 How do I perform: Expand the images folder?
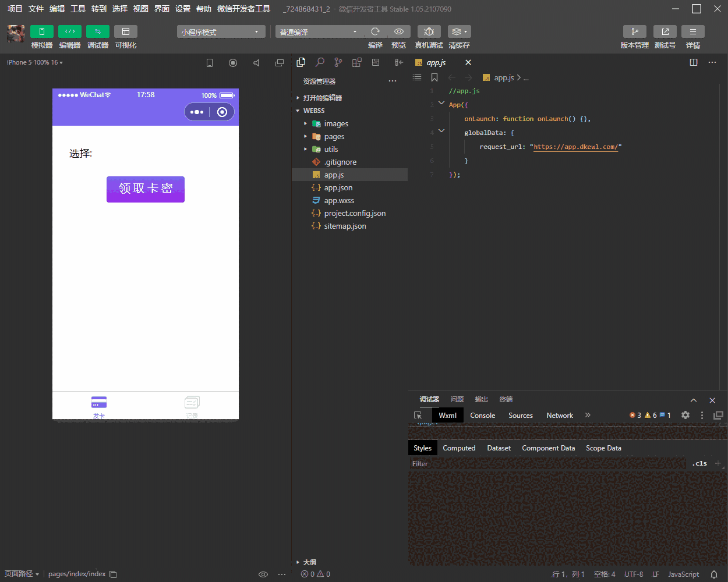[335, 124]
